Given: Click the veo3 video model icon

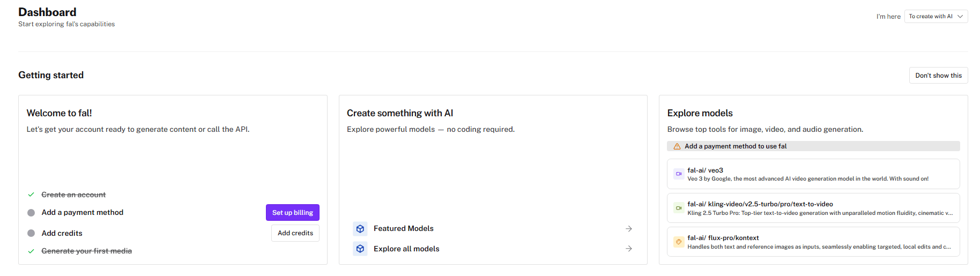Looking at the screenshot, I should tap(679, 174).
